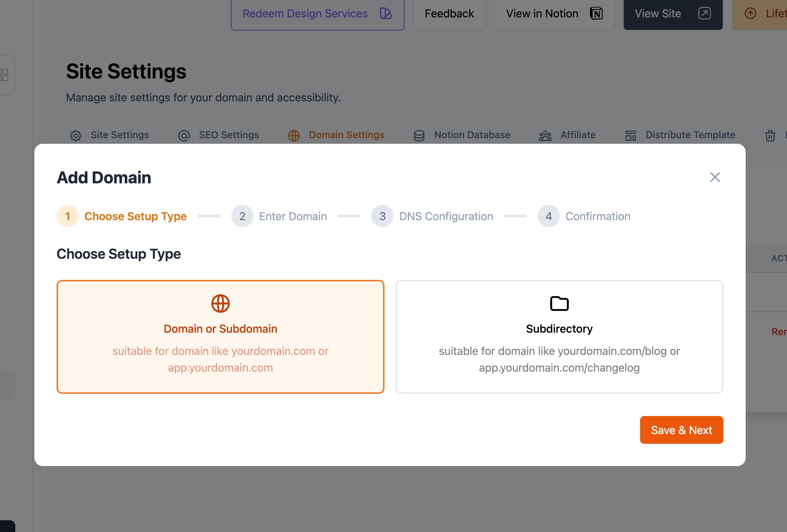Click the folder icon in Subdirectory card

click(559, 304)
